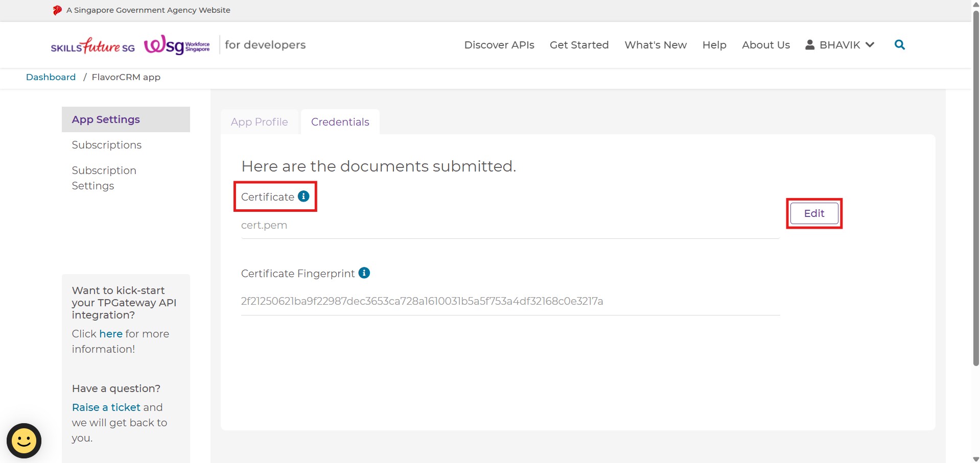980x463 pixels.
Task: Open Subscriptions in the sidebar
Action: click(106, 145)
